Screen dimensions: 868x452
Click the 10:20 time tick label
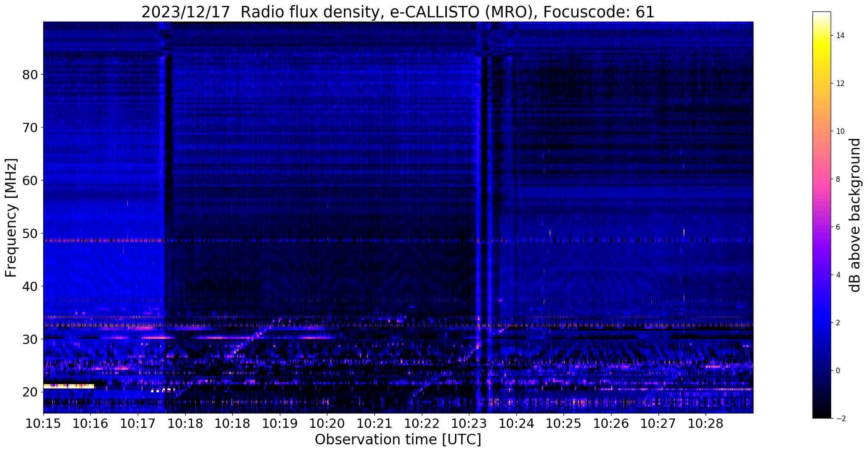coord(327,424)
